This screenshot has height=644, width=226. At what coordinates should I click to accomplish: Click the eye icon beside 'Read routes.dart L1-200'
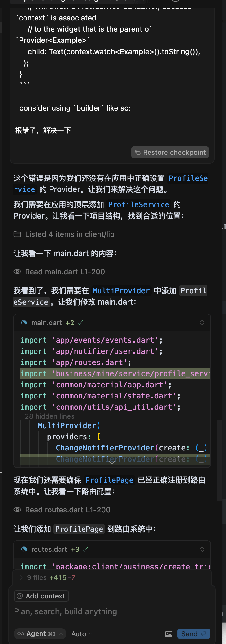coord(17,510)
